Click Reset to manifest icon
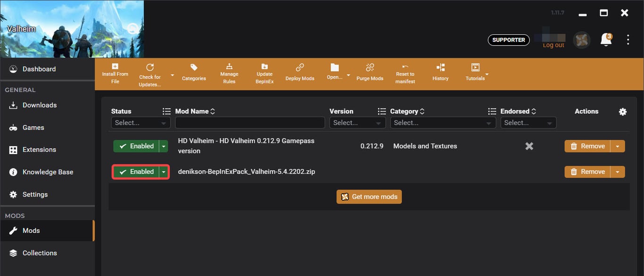Image resolution: width=644 pixels, height=276 pixels. 405,73
